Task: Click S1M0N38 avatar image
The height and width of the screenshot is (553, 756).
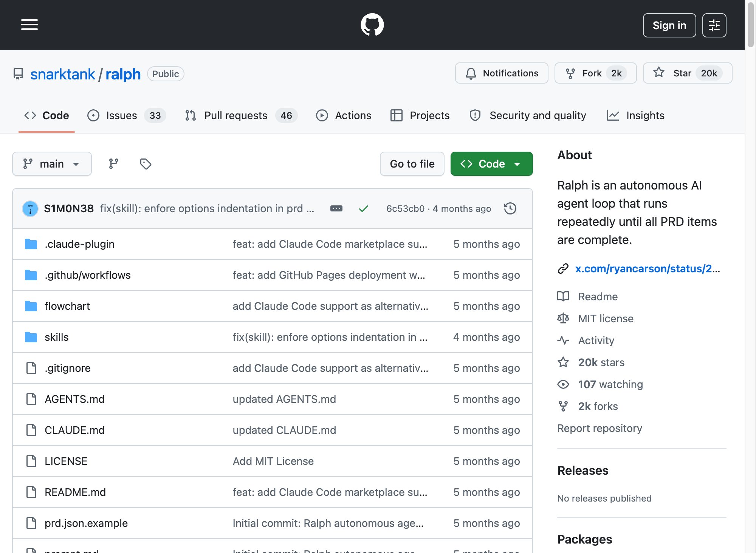Action: coord(30,208)
